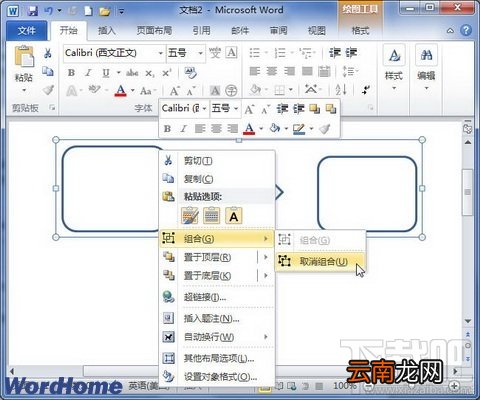Viewport: 480px width, 400px height.
Task: Select the Format Painter brush in ribbon
Action: 48,90
